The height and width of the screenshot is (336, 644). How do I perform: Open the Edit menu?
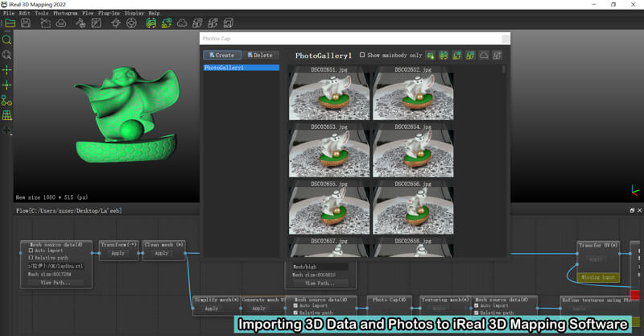(25, 13)
